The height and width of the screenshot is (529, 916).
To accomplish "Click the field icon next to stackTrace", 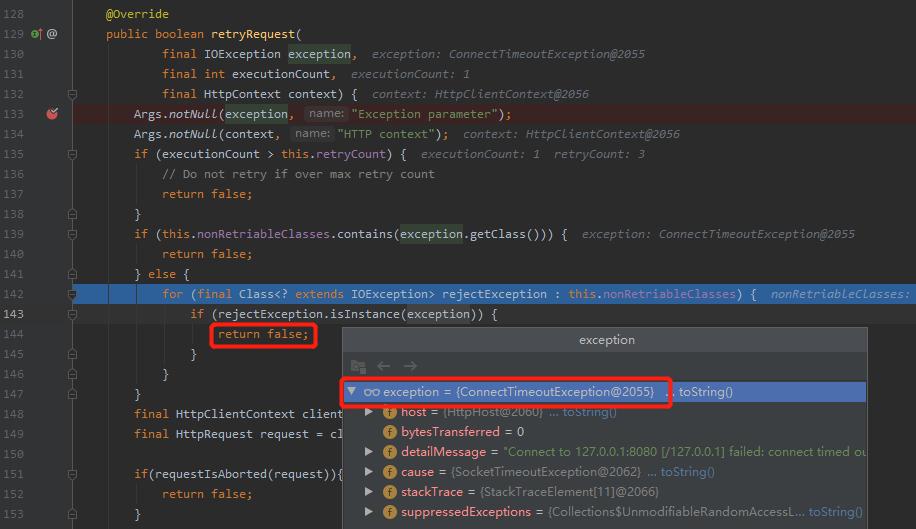I will 390,492.
